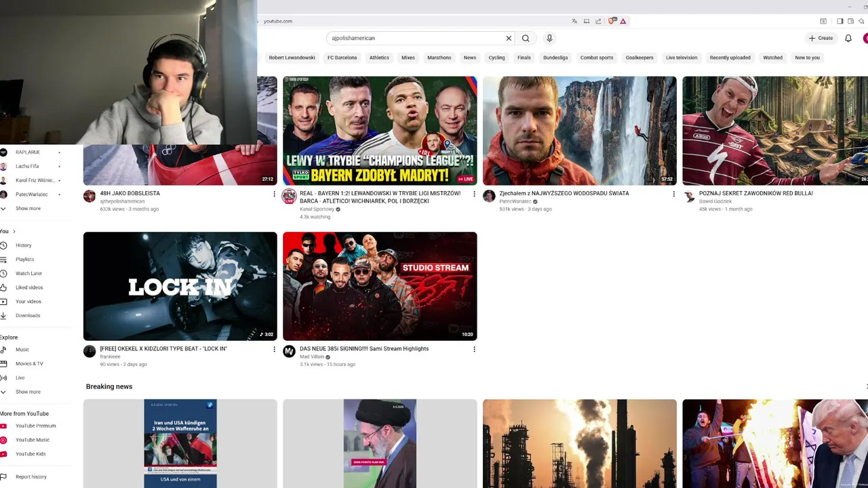Click the Your videos icon
This screenshot has height=488, width=868.
[x=3, y=302]
